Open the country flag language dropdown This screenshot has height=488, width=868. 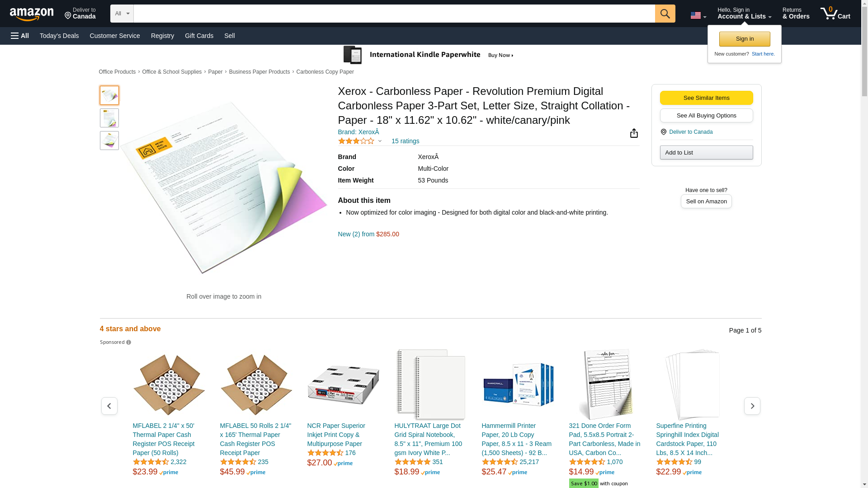(698, 15)
